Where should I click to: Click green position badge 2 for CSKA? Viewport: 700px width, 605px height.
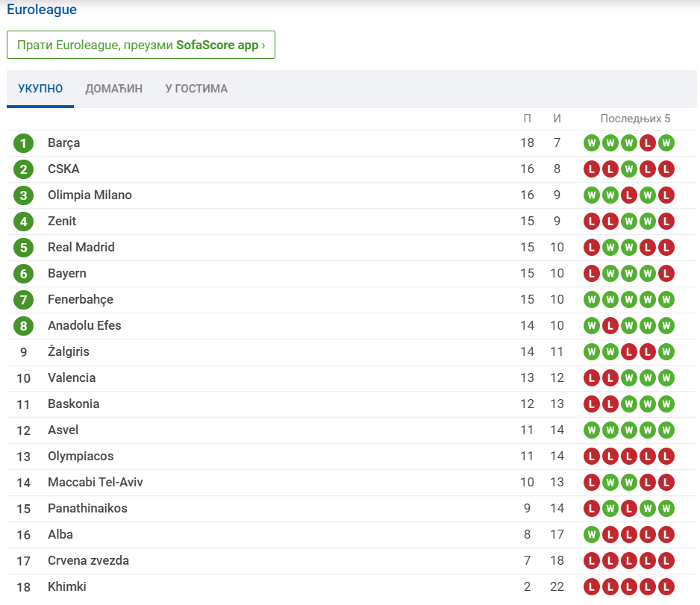(24, 169)
